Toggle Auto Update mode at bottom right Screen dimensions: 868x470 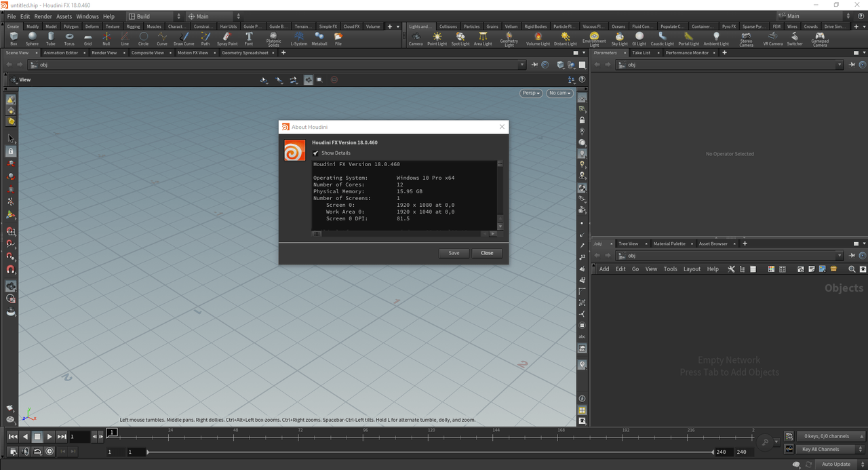(x=836, y=465)
